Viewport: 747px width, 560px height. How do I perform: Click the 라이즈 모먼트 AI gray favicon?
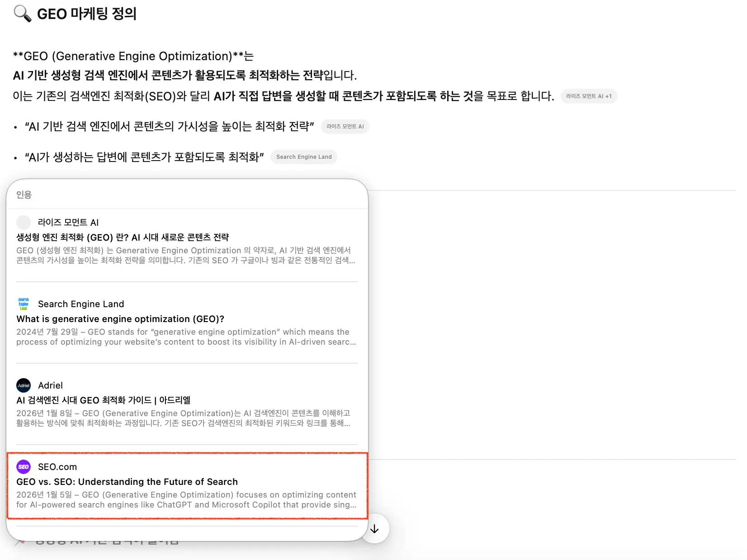[x=24, y=223]
